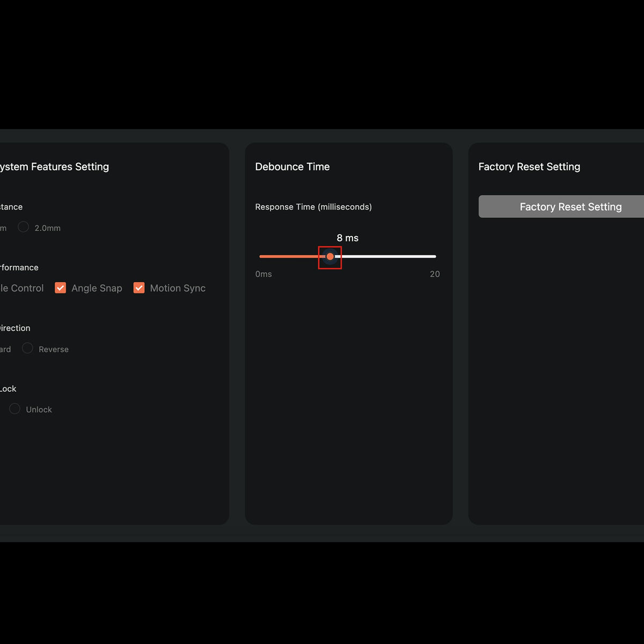The height and width of the screenshot is (644, 644).
Task: Uncheck the Angle Snap checkbox
Action: pyautogui.click(x=60, y=288)
